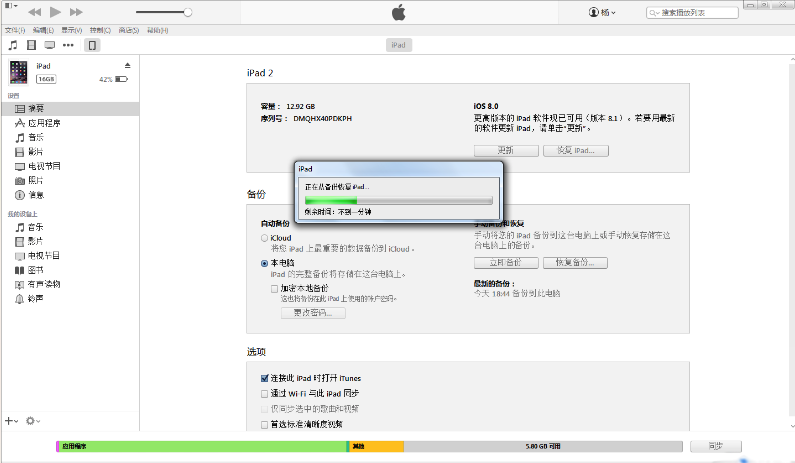Screen dimensions: 795x463
Task: Click the gray 5.80 GB free storage segment
Action: pyautogui.click(x=543, y=446)
